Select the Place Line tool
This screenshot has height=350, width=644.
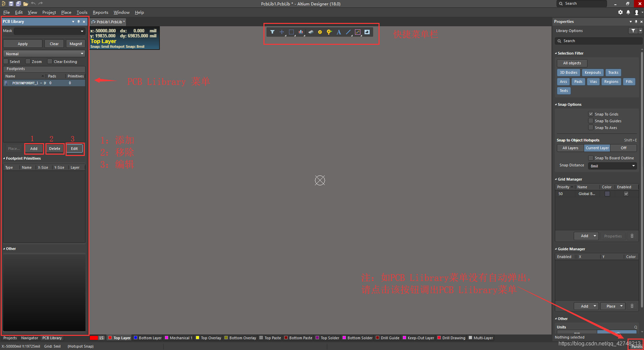tap(348, 32)
